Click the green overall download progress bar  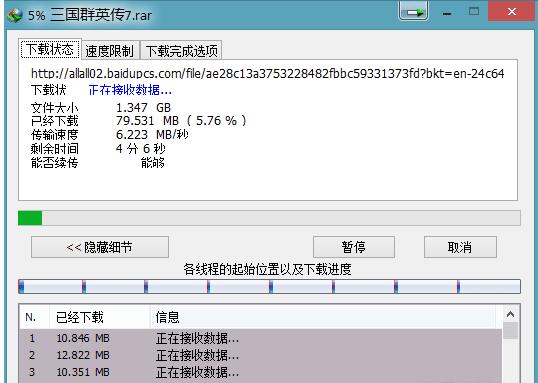pyautogui.click(x=269, y=218)
